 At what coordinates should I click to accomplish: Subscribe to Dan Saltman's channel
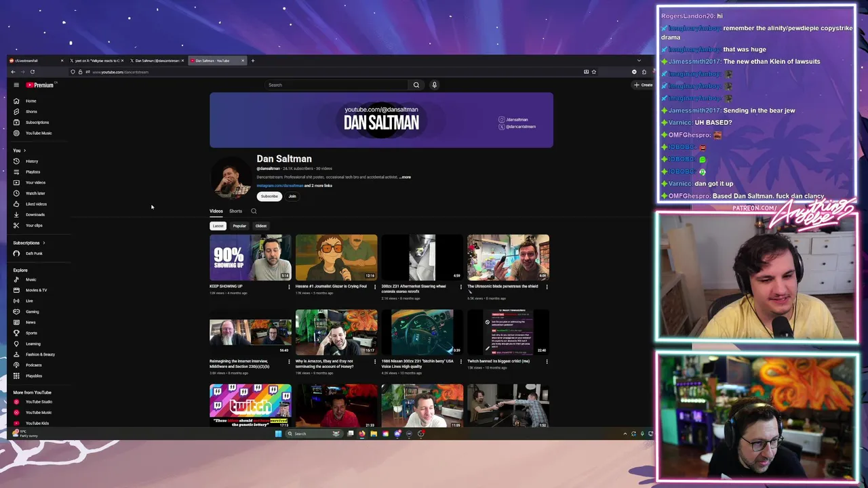tap(269, 197)
